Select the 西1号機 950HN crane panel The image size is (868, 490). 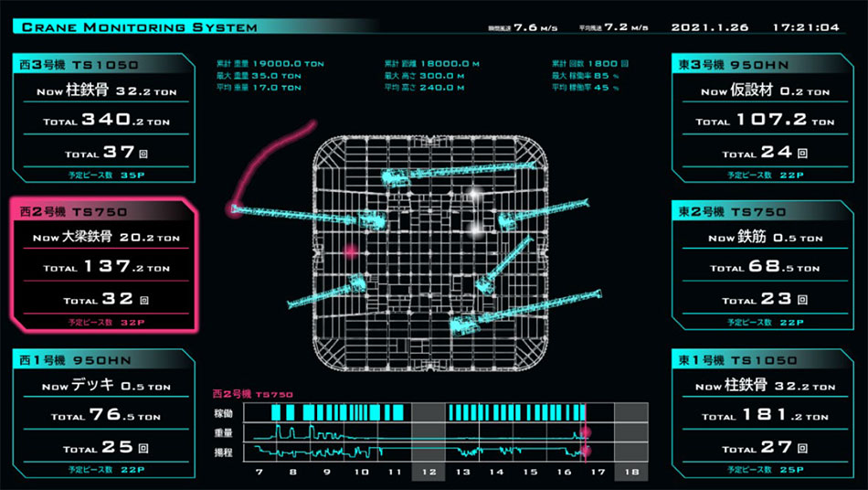point(104,413)
